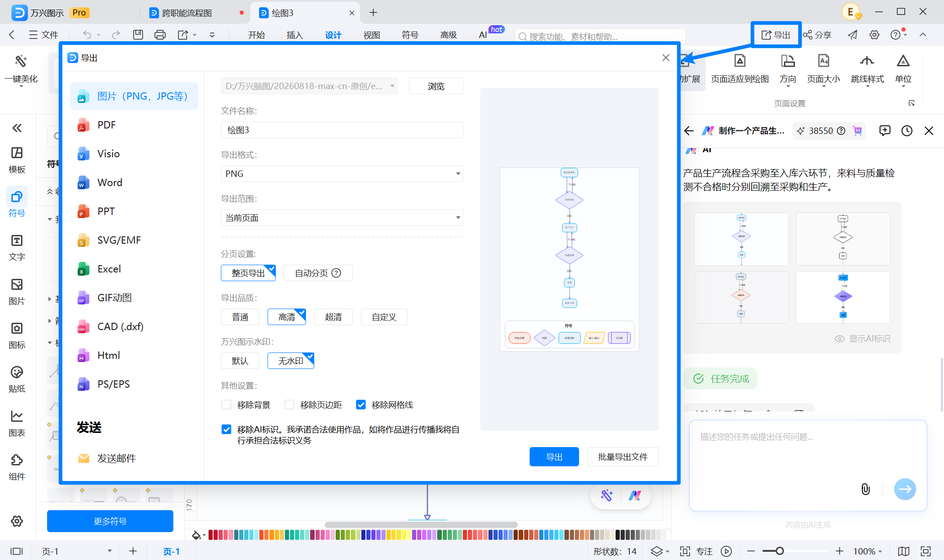Select 超清 export quality
The width and height of the screenshot is (944, 560).
[x=333, y=317]
